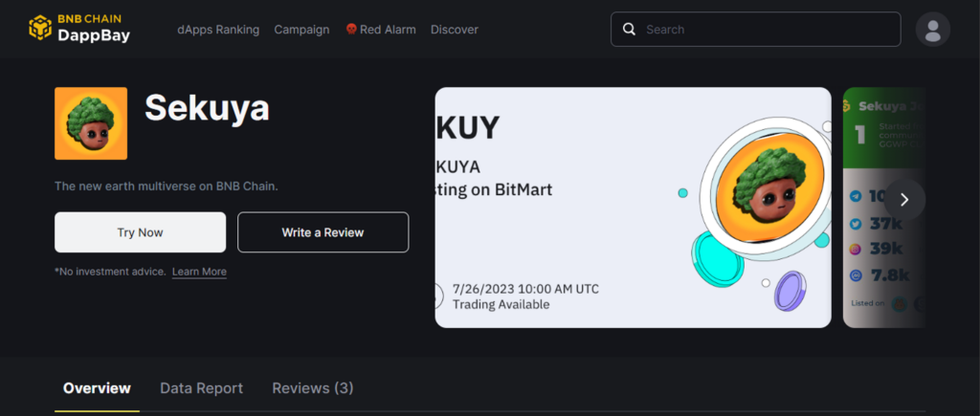Click the Telegram icon in the side card
Image resolution: width=980 pixels, height=416 pixels.
click(x=856, y=197)
